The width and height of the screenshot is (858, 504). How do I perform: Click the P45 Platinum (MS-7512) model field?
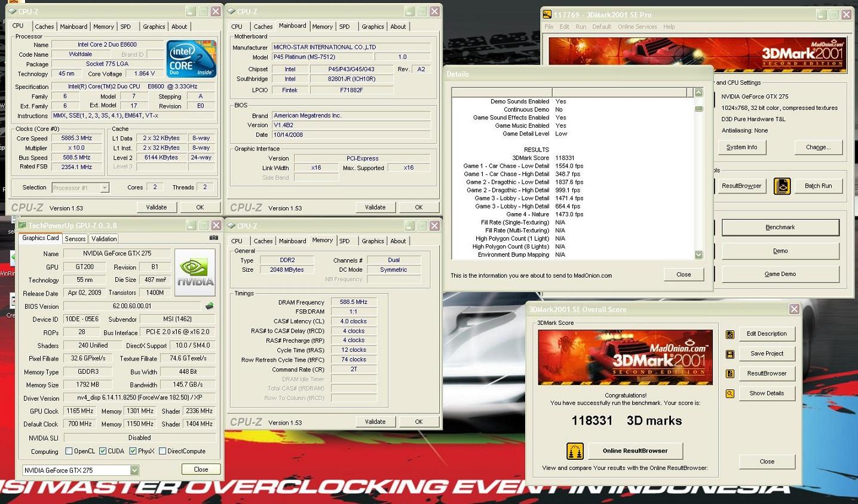(323, 57)
